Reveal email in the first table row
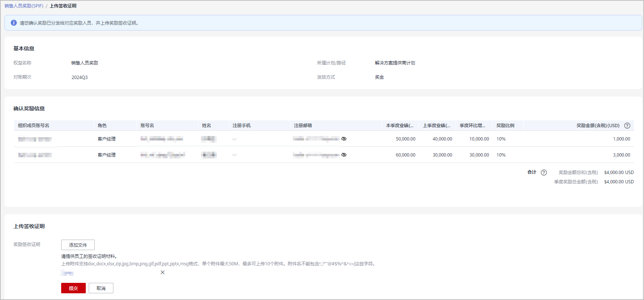 tap(344, 139)
